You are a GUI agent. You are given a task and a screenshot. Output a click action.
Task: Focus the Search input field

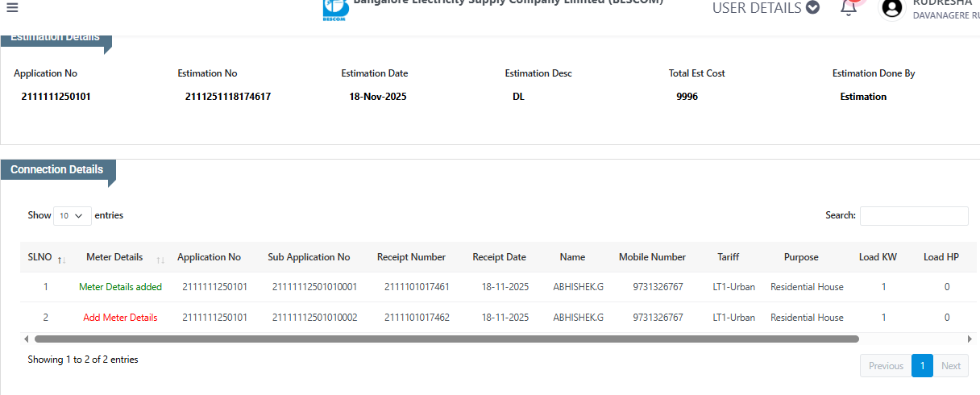[x=914, y=216]
